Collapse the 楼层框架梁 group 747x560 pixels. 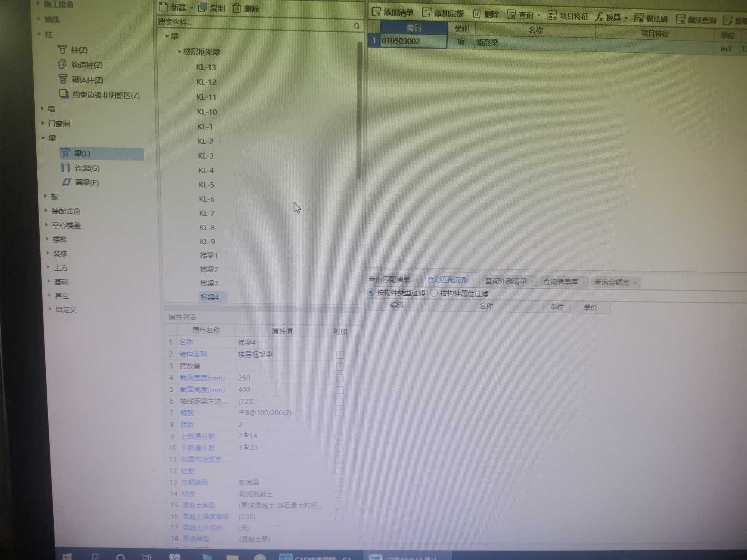179,52
